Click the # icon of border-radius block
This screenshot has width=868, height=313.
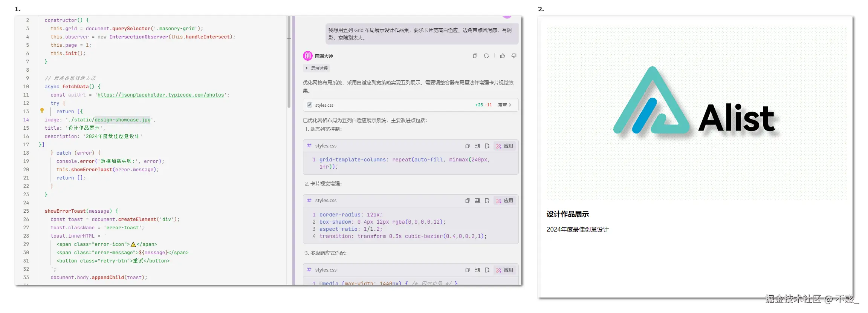pos(309,201)
